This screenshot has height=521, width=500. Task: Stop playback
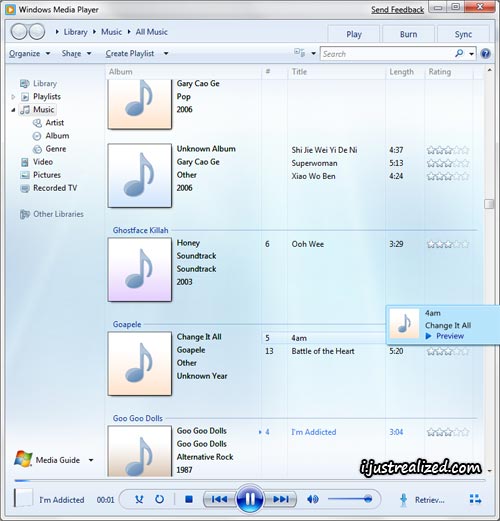point(189,499)
